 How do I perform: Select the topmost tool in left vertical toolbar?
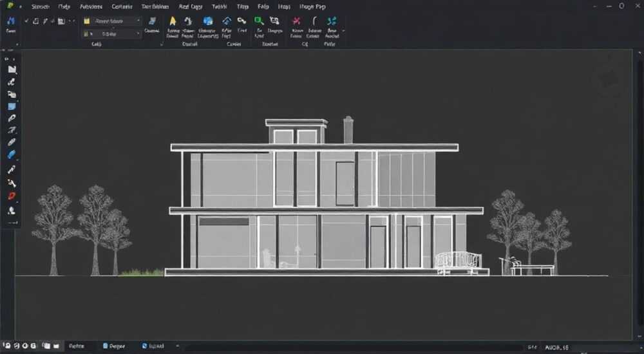click(x=12, y=70)
